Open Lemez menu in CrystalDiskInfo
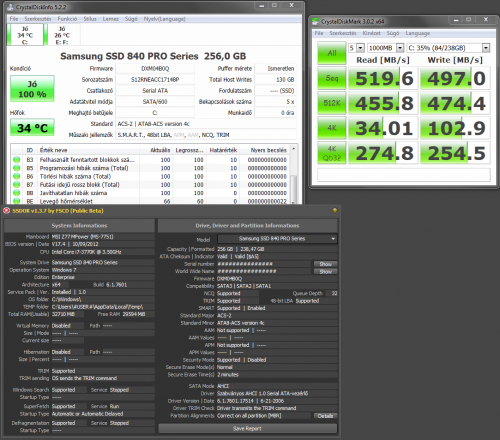The width and height of the screenshot is (500, 440). coord(111,19)
